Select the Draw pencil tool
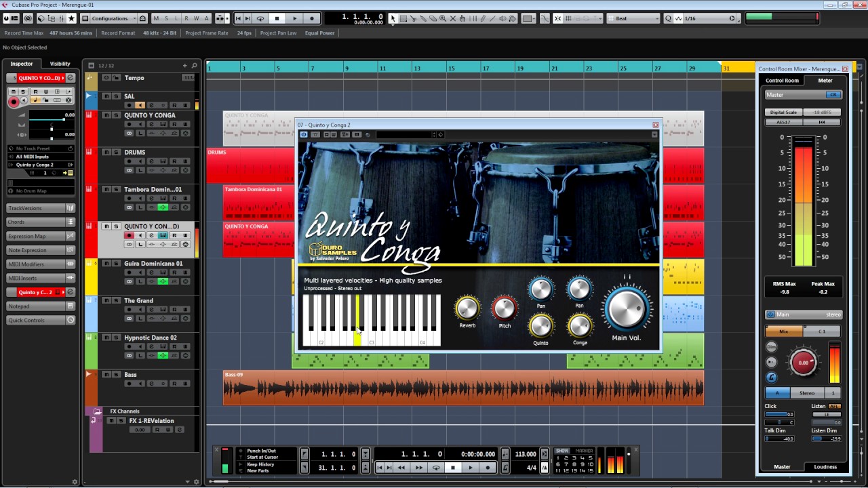The height and width of the screenshot is (488, 868). click(x=483, y=18)
